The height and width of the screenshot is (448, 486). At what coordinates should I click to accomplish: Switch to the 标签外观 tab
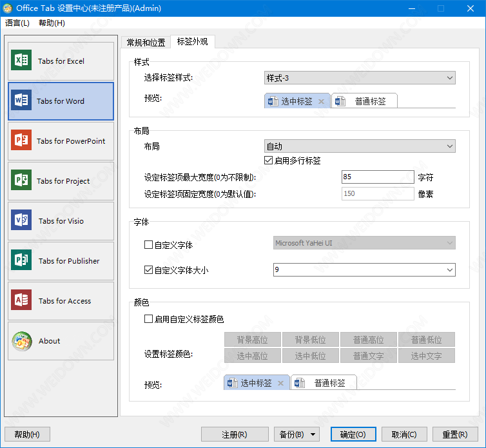[192, 41]
